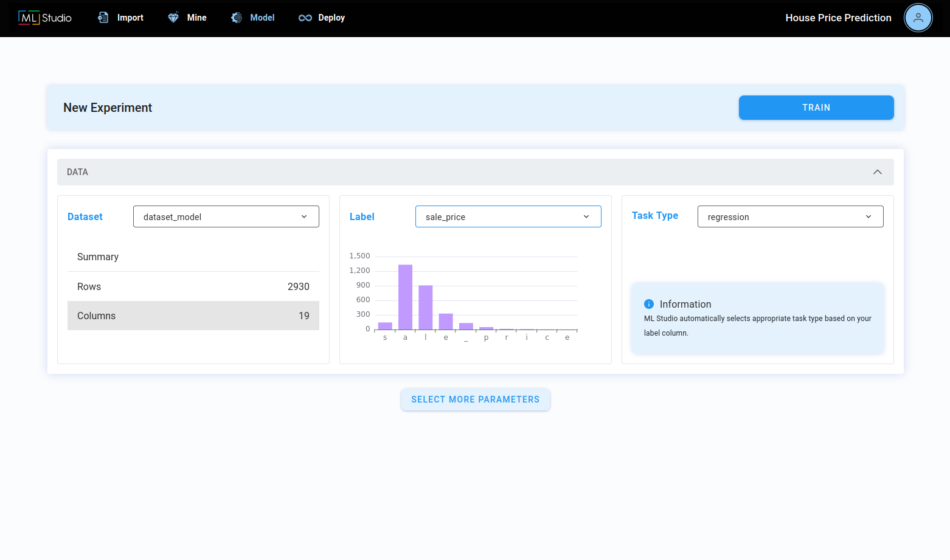Open the regression task type dropdown
The image size is (950, 560).
(791, 216)
